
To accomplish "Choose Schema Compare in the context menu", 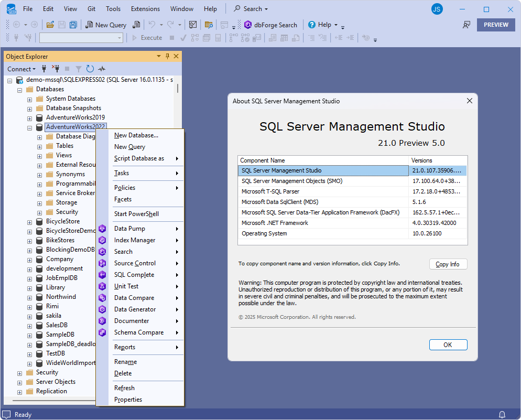I will pos(139,332).
